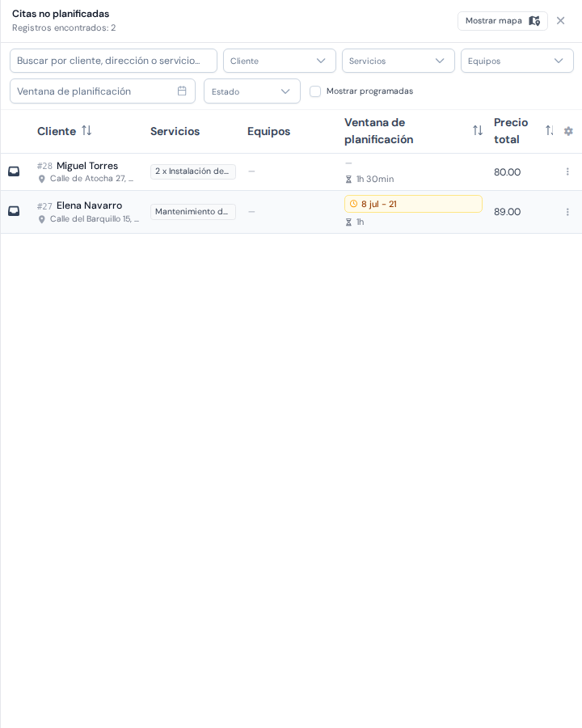The height and width of the screenshot is (728, 582).
Task: Open the Estado filter dropdown
Action: point(252,91)
